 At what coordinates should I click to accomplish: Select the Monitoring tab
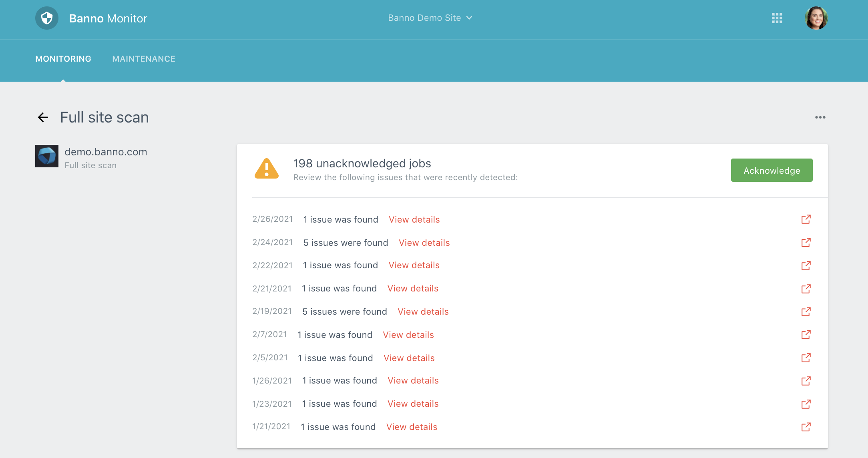[63, 59]
